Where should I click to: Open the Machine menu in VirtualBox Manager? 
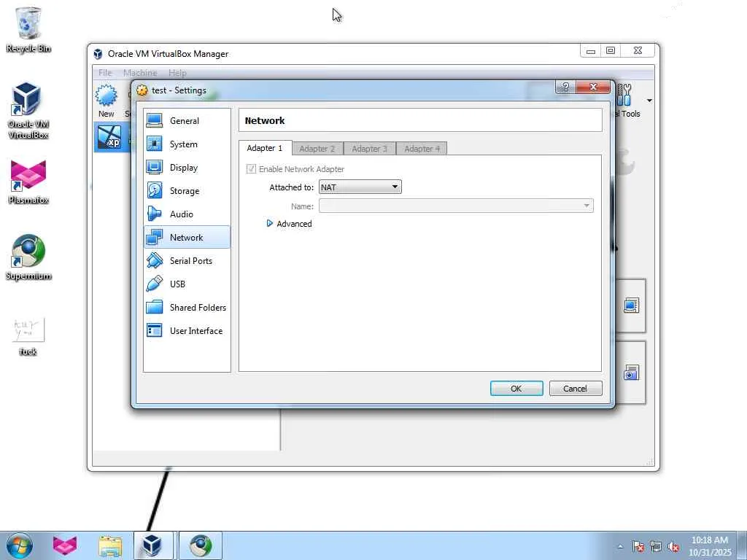tap(140, 73)
